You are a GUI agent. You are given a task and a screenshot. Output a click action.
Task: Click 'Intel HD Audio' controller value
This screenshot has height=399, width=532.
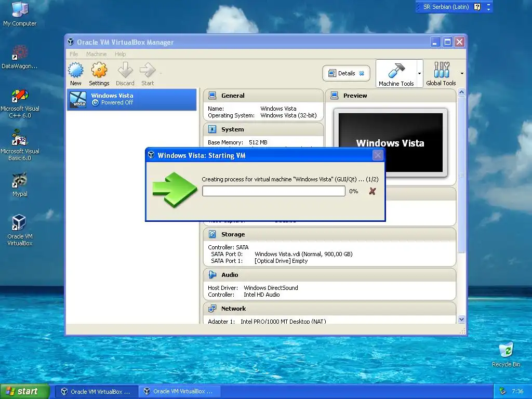[x=262, y=295]
